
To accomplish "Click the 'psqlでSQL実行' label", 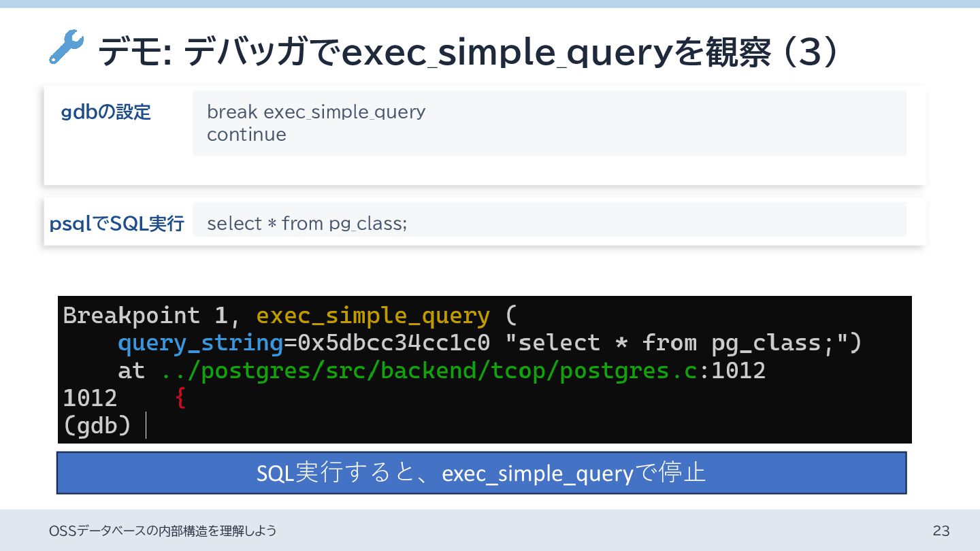I will click(x=116, y=223).
